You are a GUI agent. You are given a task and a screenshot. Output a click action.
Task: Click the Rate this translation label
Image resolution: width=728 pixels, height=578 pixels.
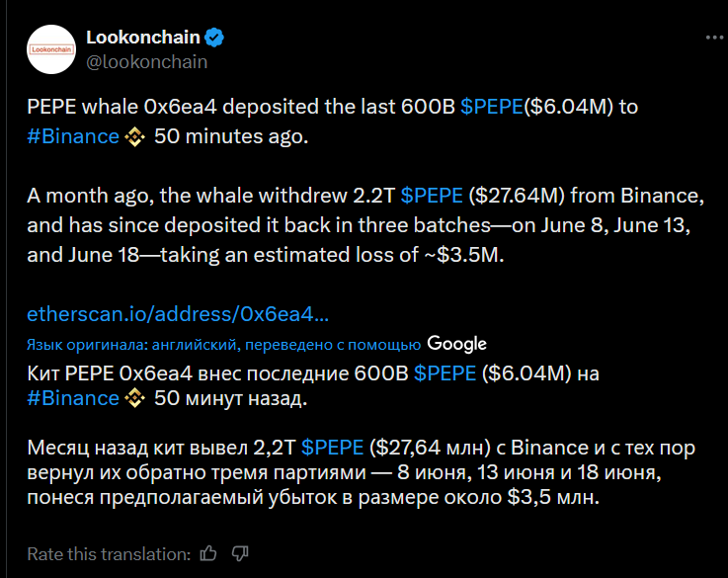point(109,554)
